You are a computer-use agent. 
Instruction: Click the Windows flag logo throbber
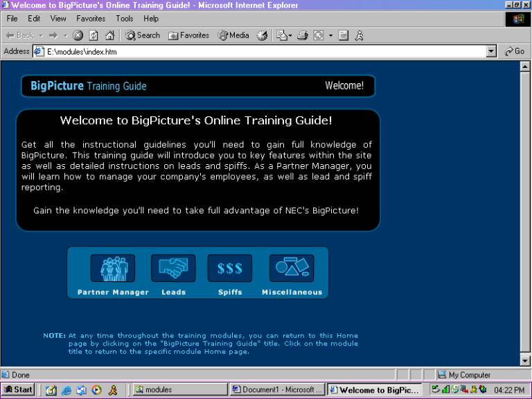coord(517,19)
